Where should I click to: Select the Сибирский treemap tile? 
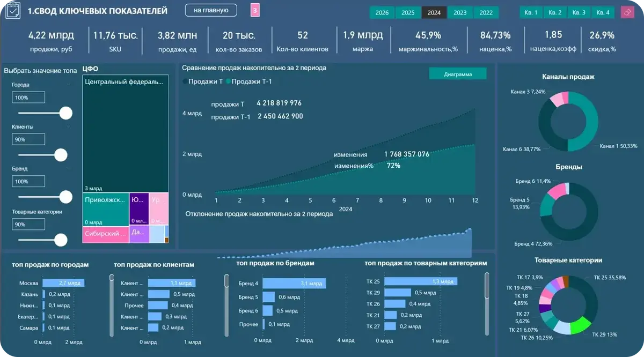(106, 234)
